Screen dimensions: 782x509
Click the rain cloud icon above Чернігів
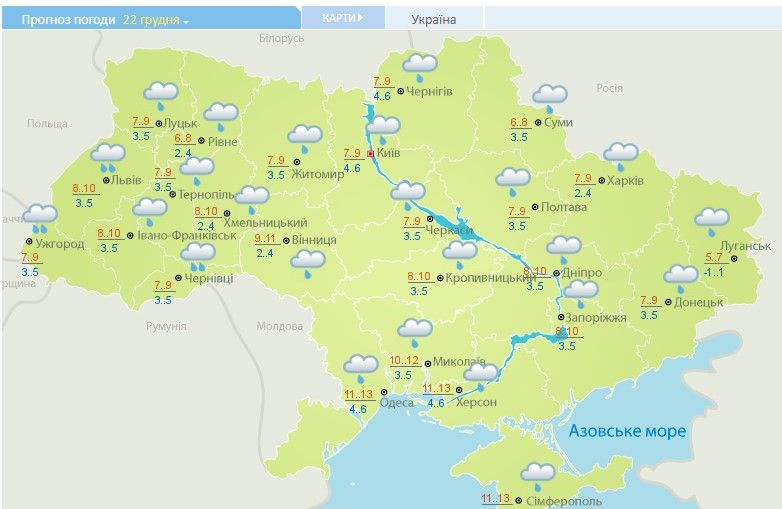[420, 67]
